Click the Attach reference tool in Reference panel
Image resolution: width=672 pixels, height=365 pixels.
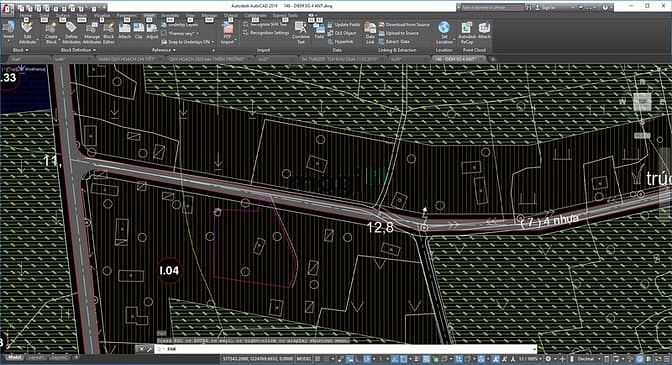click(124, 31)
